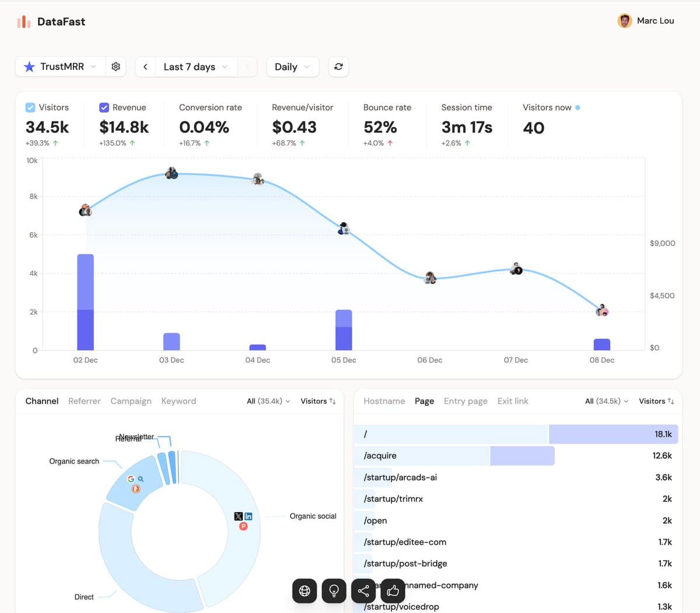Click the DataFast bar chart logo
Viewport: 700px width, 613px height.
point(23,22)
